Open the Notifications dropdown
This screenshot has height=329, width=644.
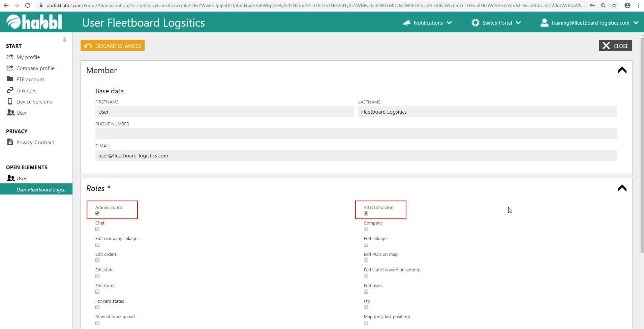tap(427, 23)
